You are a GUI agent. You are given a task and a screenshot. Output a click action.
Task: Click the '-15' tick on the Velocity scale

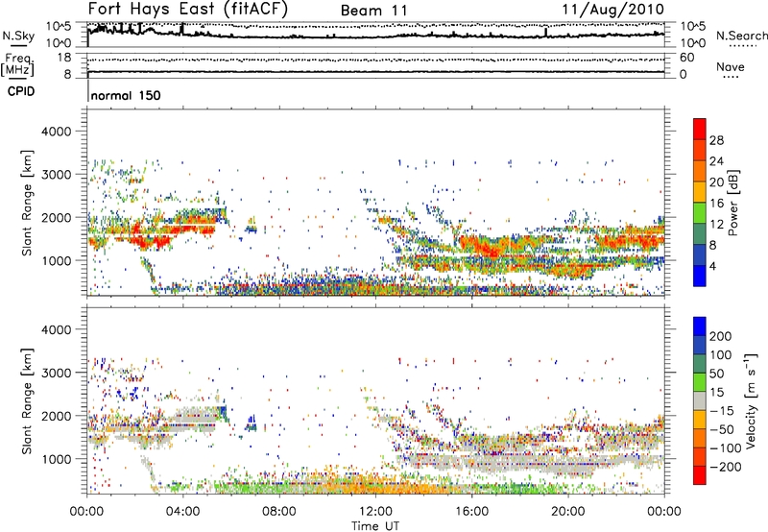coord(722,411)
